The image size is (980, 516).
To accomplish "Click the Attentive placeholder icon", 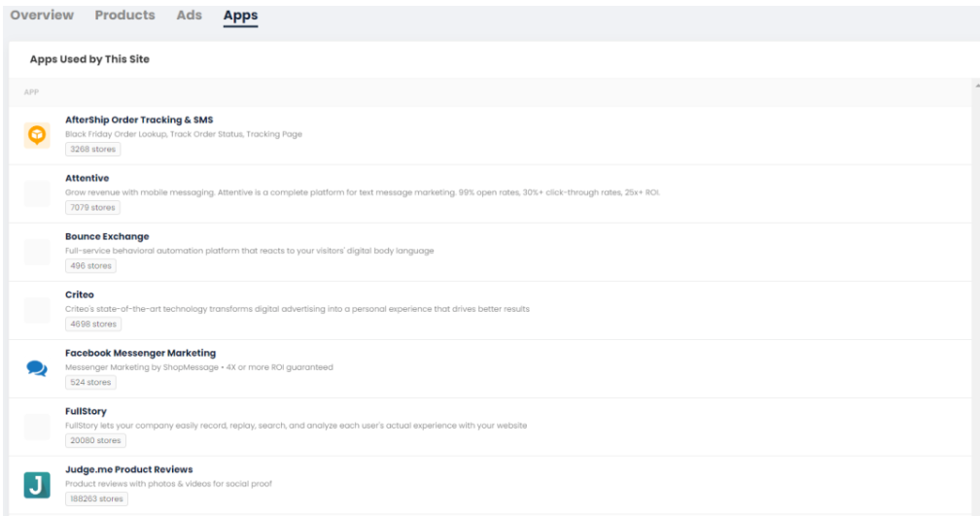I will pyautogui.click(x=37, y=193).
